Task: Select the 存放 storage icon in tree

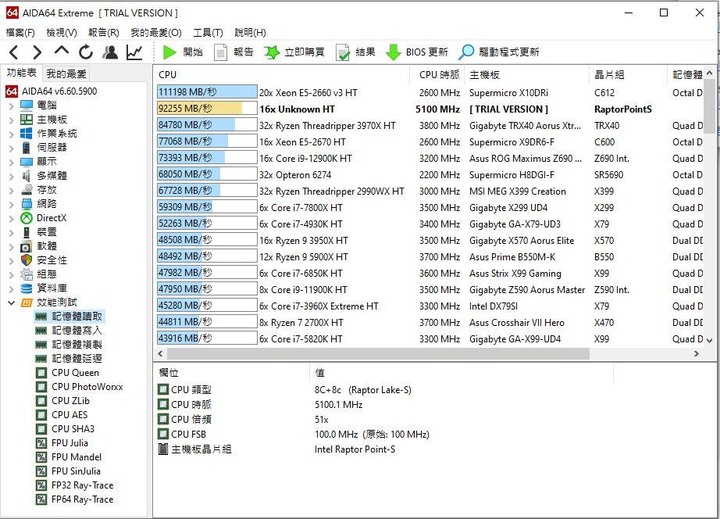Action: [x=26, y=190]
